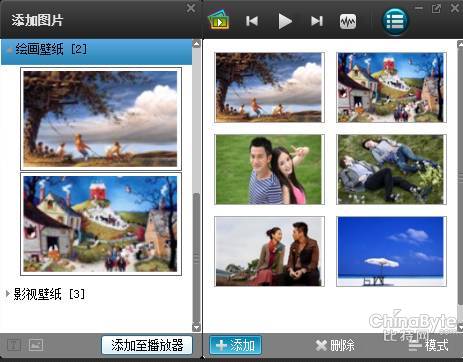Select two people lying on grass thumbnail
The image size is (463, 362).
coord(391,169)
